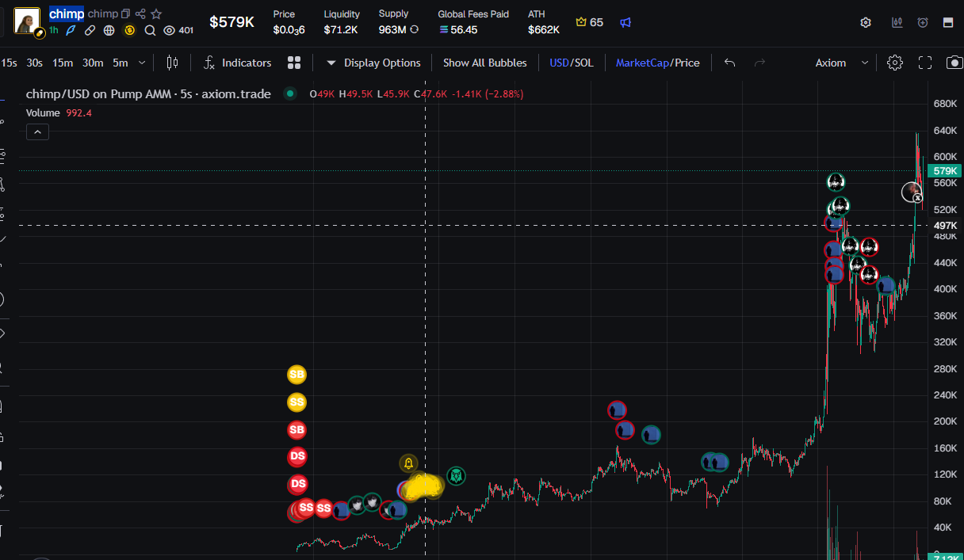Click the Volume 992.4 indicator label

[59, 113]
